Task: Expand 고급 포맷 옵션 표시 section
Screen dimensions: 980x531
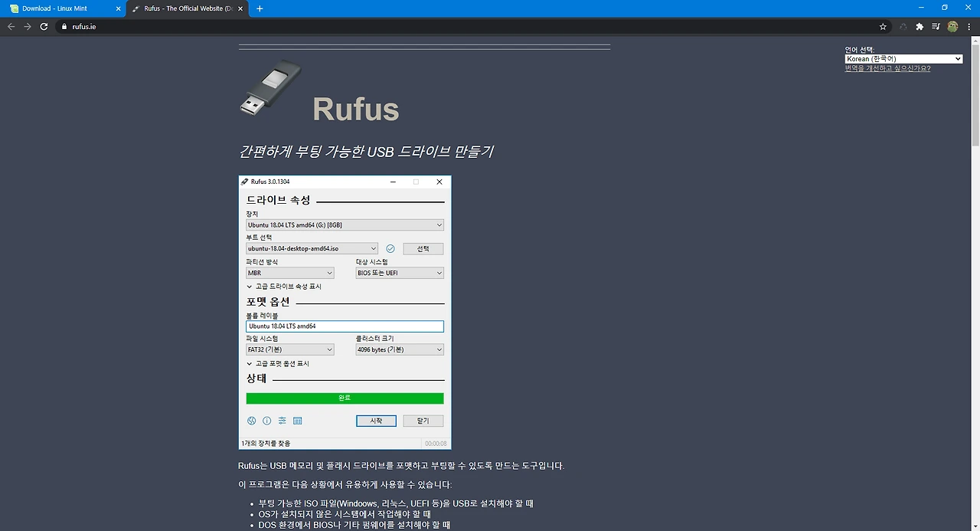Action: [278, 364]
